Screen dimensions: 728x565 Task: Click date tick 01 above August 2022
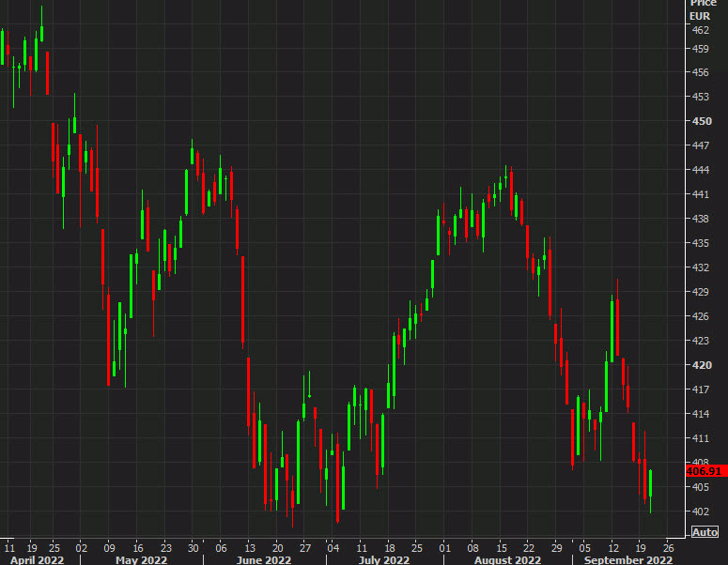click(445, 548)
